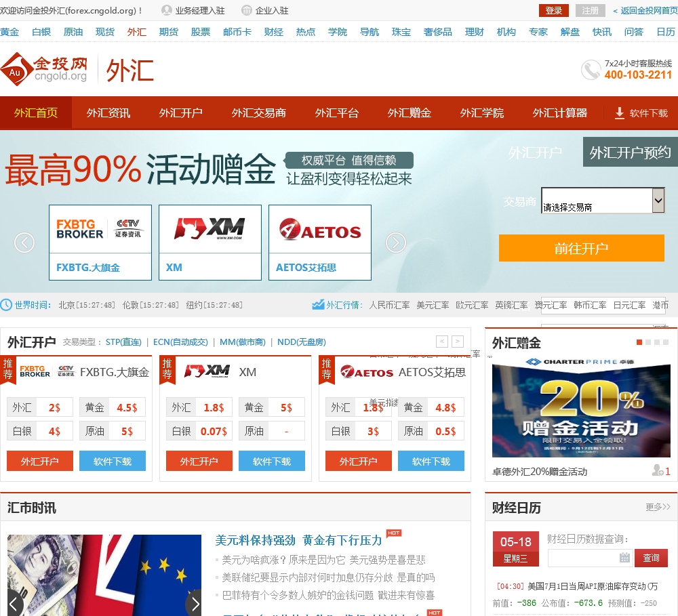Filter by MM(做市商) trade type
Screen dimensions: 678x616
pyautogui.click(x=243, y=342)
